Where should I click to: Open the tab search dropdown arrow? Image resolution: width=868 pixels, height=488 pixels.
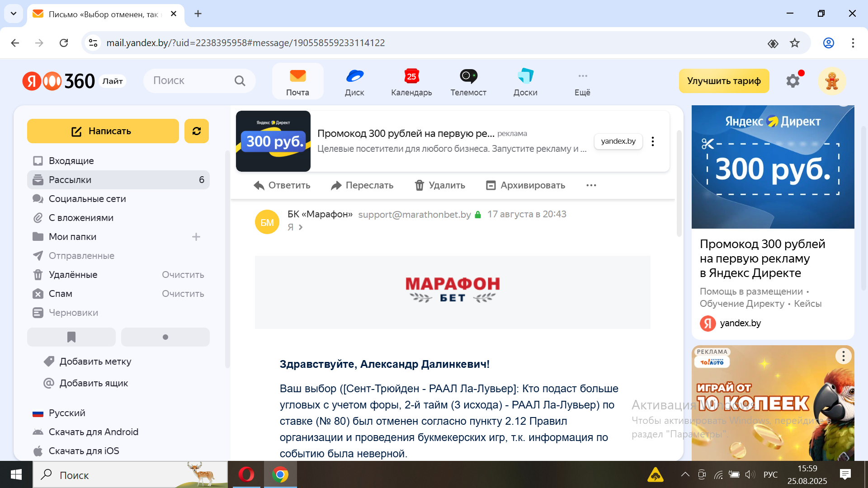(14, 14)
